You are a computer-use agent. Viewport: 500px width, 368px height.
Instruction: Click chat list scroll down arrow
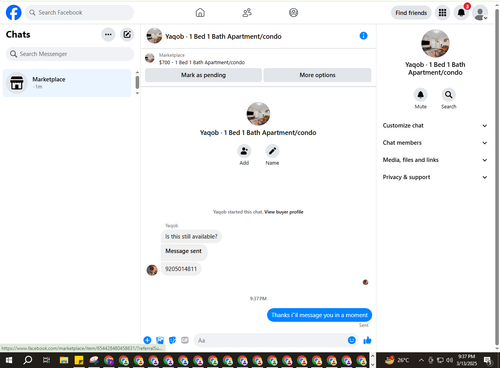coord(137,93)
